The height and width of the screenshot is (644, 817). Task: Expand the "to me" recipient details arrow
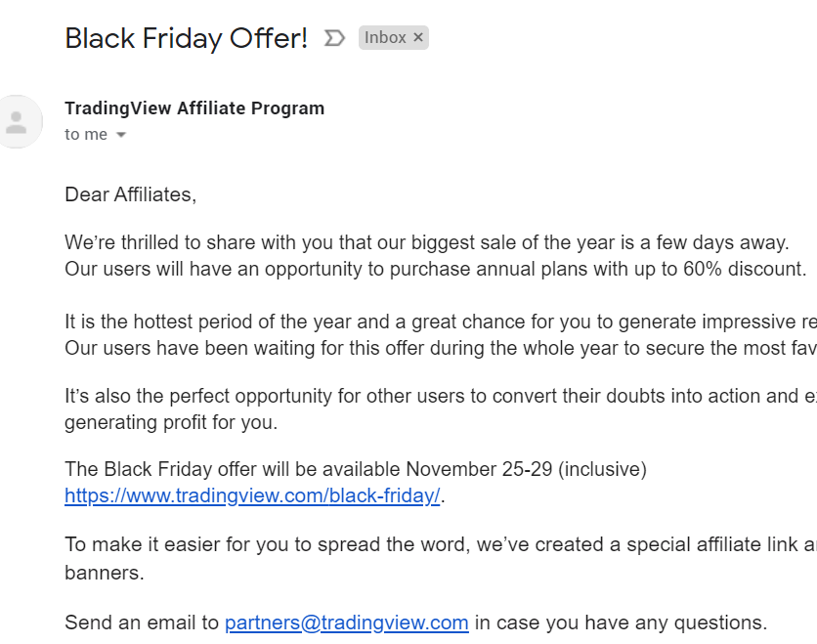121,135
